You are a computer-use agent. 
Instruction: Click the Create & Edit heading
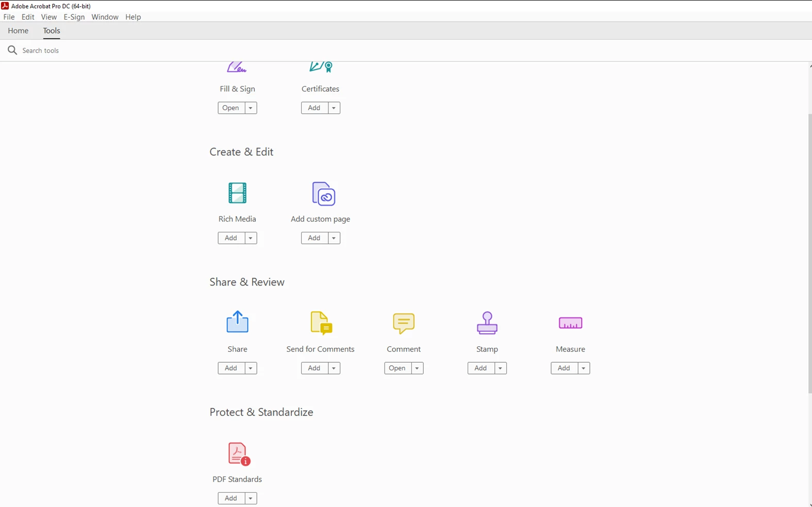[241, 152]
